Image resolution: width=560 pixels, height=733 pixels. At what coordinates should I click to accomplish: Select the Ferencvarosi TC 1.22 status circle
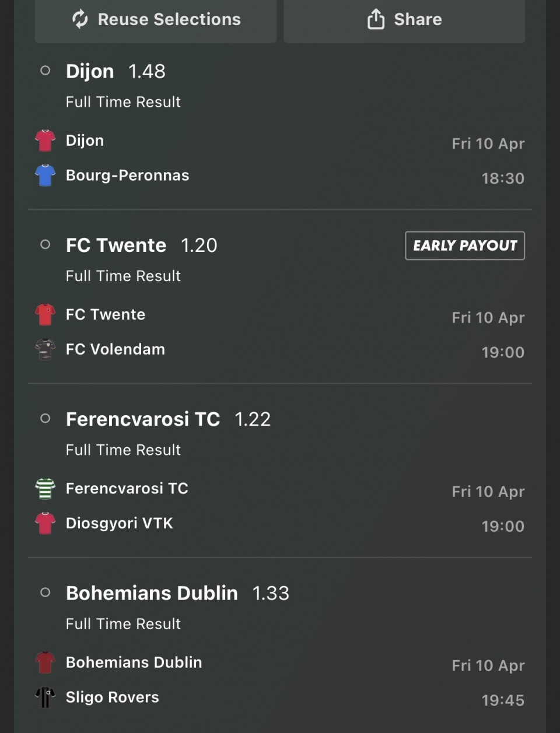(x=45, y=419)
